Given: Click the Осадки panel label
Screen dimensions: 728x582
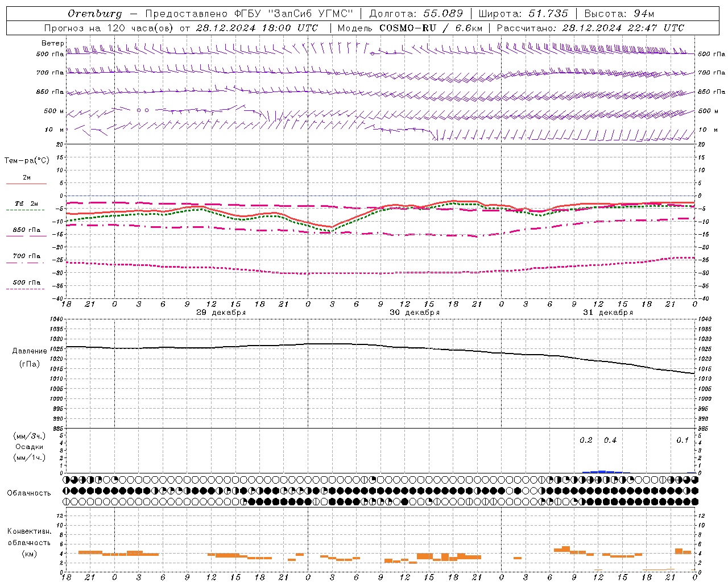Looking at the screenshot, I should pyautogui.click(x=30, y=447).
